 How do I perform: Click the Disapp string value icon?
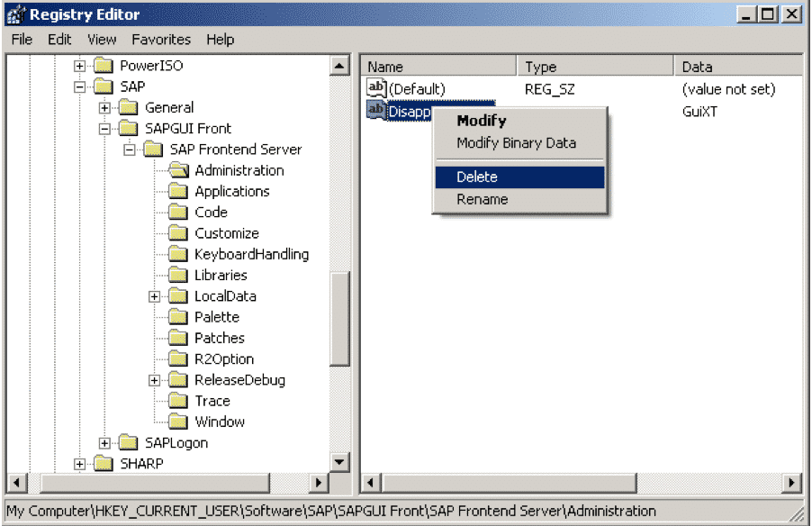pos(376,111)
